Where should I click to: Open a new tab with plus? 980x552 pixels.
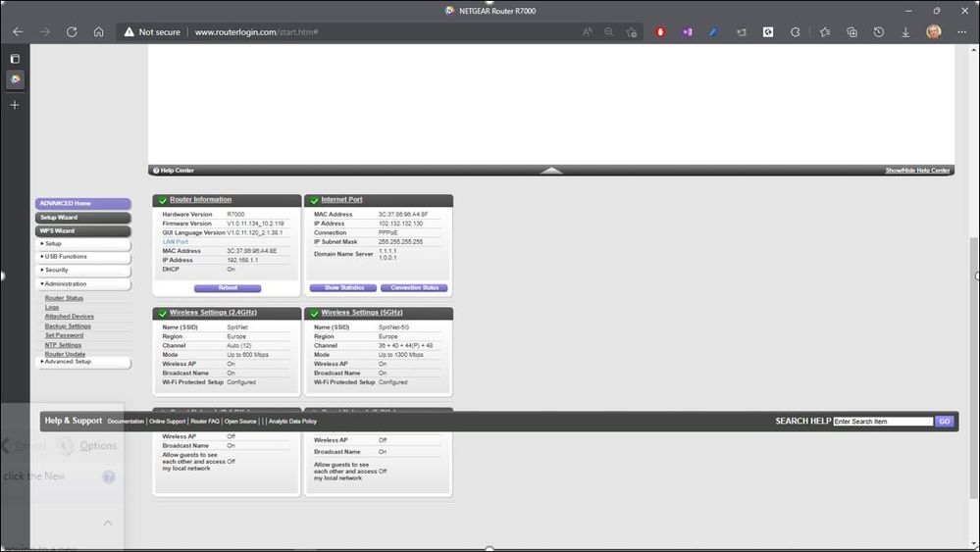tap(15, 105)
